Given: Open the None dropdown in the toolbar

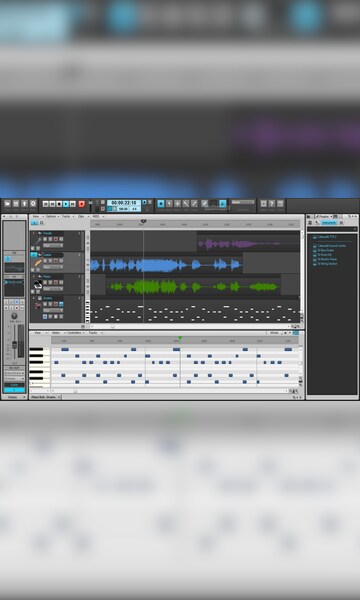Looking at the screenshot, I should point(243,202).
